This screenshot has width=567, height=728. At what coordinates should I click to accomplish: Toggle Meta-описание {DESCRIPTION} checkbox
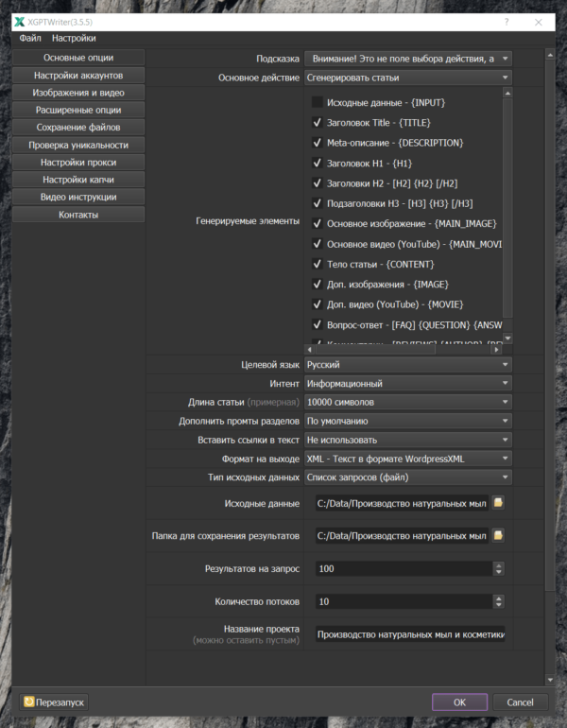(318, 143)
